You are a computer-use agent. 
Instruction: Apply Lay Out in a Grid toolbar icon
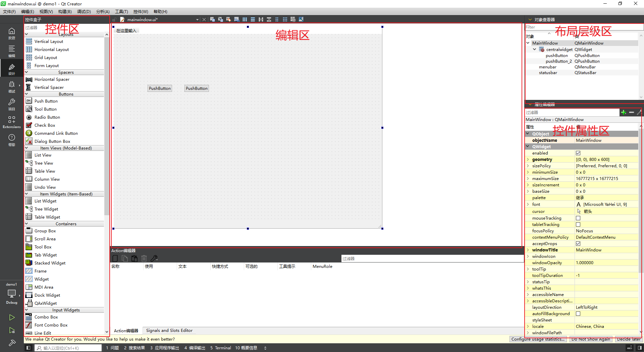click(285, 19)
